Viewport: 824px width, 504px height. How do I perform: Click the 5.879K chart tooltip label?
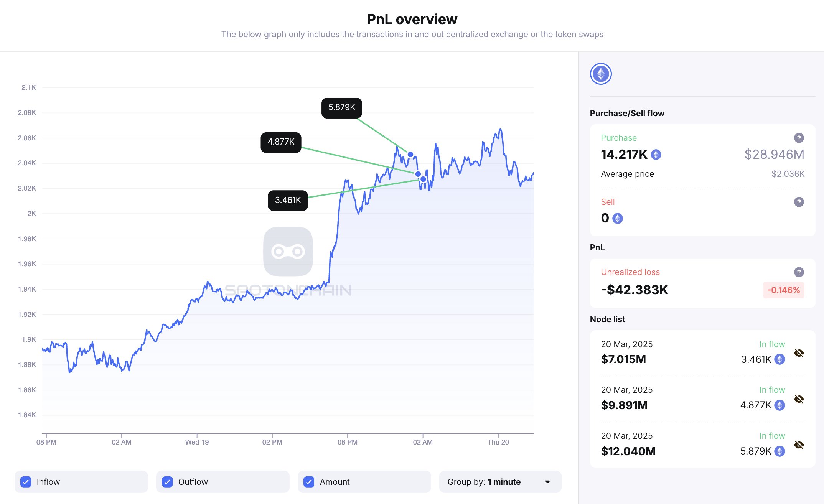(341, 108)
